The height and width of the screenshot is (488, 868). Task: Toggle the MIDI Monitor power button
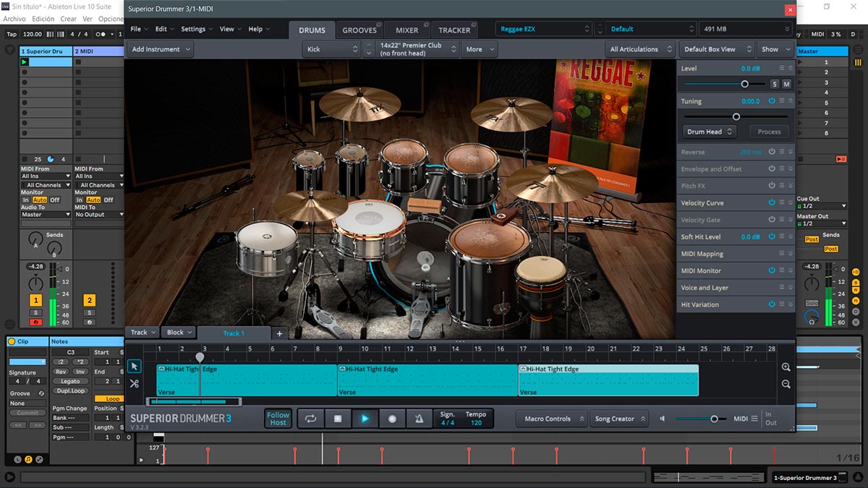point(772,270)
